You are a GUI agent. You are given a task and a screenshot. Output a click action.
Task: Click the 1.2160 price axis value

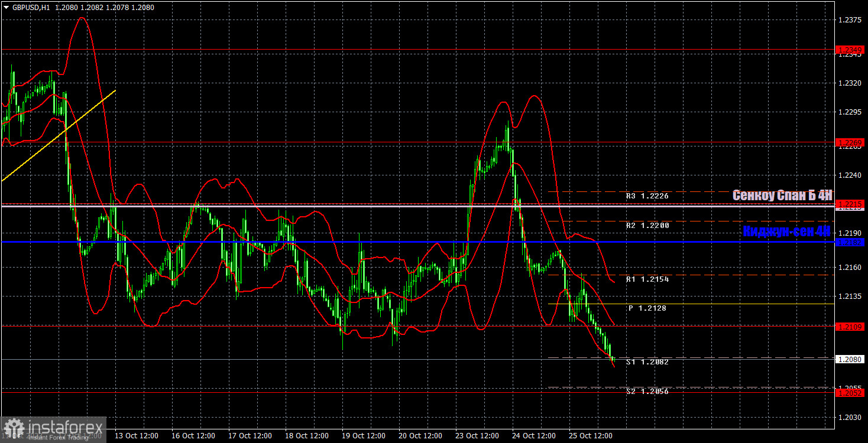click(849, 268)
